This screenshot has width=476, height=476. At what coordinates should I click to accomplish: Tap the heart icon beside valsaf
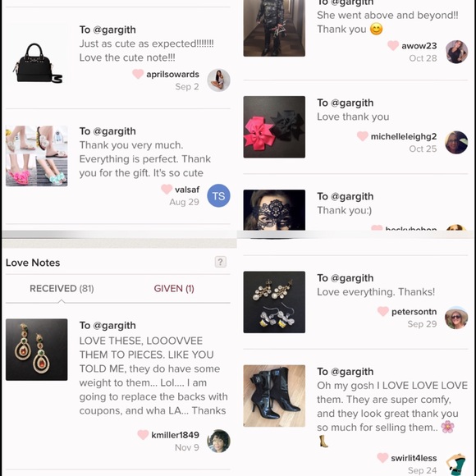click(167, 189)
